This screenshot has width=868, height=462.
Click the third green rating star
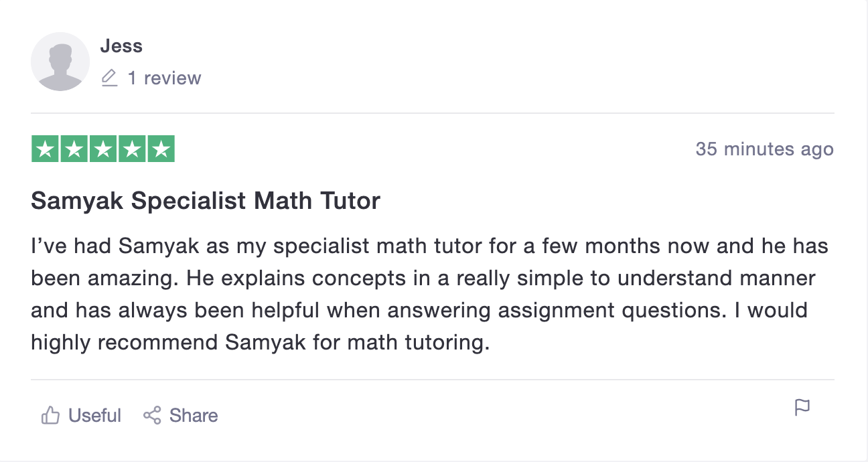103,149
